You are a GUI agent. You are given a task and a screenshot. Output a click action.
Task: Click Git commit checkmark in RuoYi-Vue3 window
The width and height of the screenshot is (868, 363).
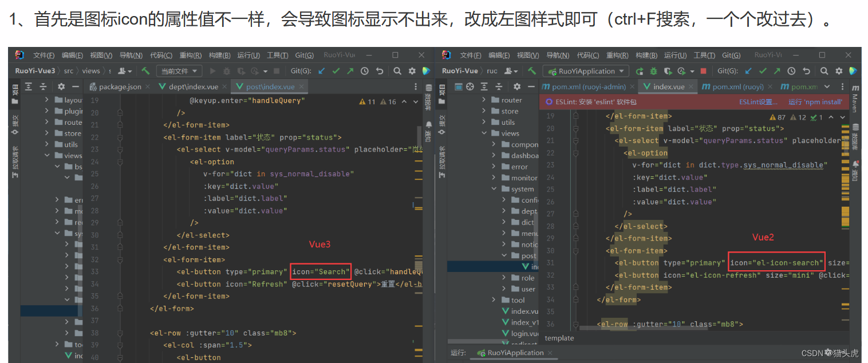click(336, 71)
